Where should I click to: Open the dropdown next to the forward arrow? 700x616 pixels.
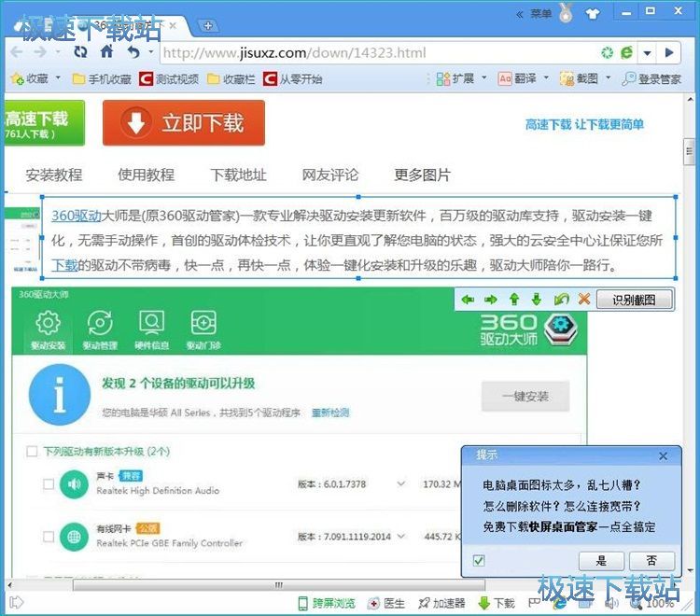click(x=58, y=52)
